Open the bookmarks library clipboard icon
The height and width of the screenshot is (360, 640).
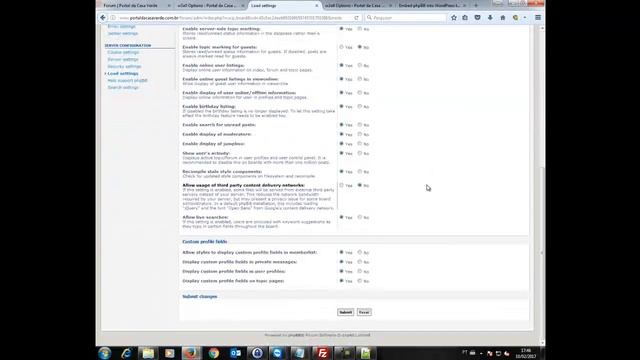(465, 18)
